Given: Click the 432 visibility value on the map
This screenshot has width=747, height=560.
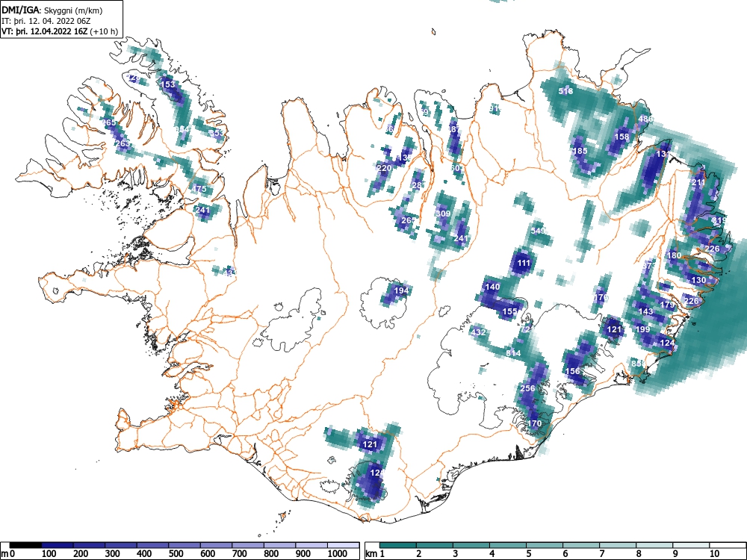Looking at the screenshot, I should click(478, 332).
